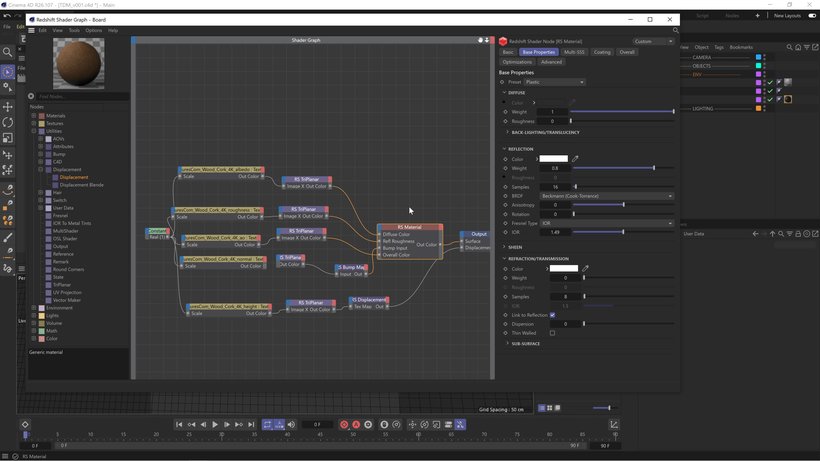Screen dimensions: 820x461
Task: Open Shader Graph Tools menu
Action: (74, 30)
